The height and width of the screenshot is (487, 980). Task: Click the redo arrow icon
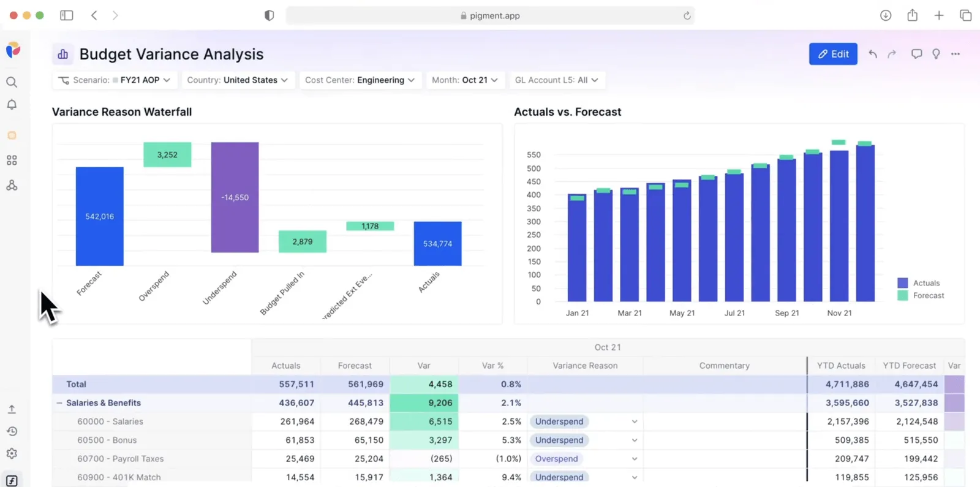click(x=892, y=54)
